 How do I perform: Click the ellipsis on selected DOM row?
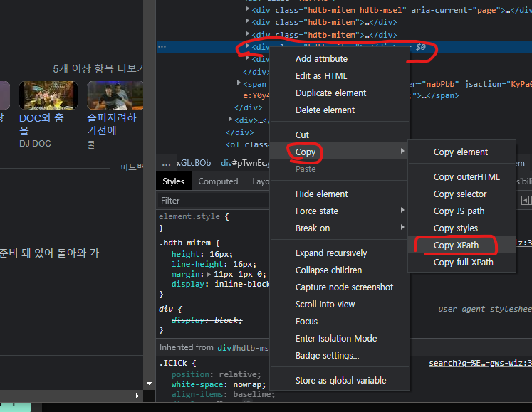tap(162, 47)
